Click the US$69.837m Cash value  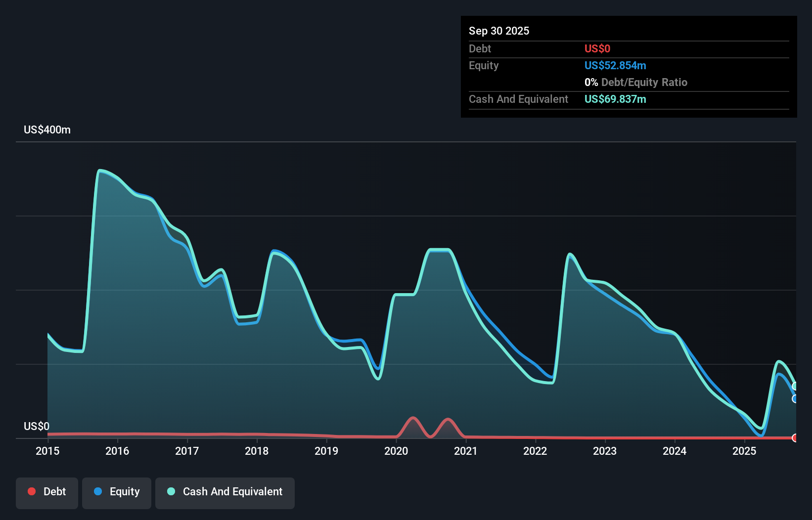(615, 99)
